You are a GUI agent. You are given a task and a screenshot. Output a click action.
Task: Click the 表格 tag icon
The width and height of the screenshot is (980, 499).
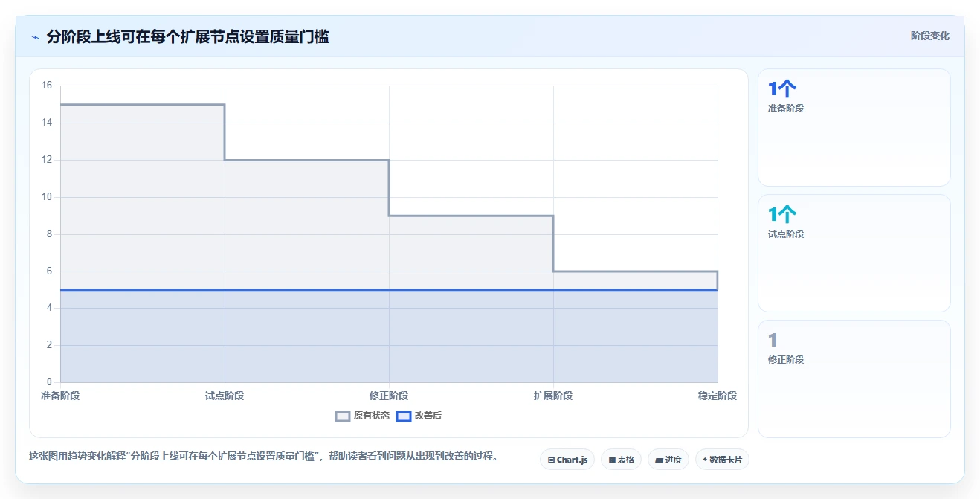612,460
